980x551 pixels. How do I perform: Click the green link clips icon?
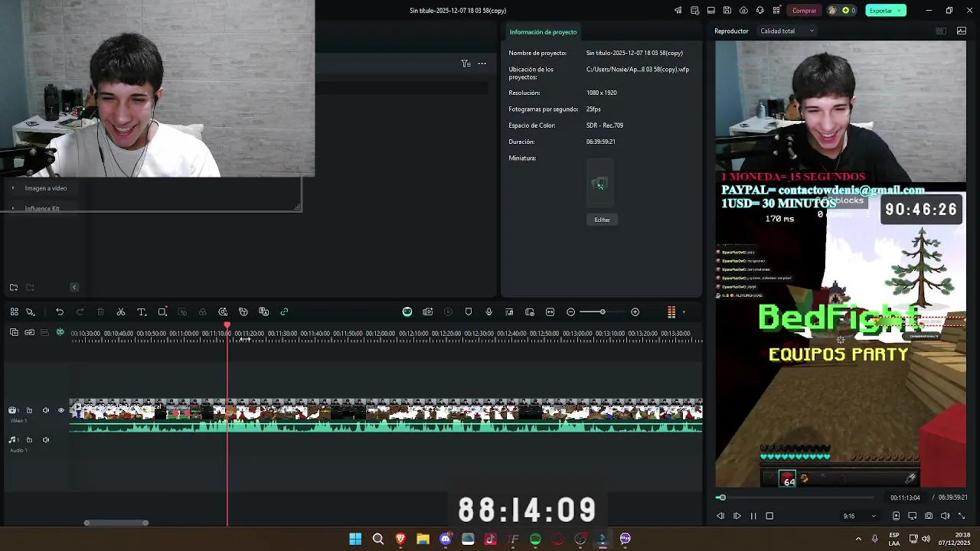click(x=284, y=312)
